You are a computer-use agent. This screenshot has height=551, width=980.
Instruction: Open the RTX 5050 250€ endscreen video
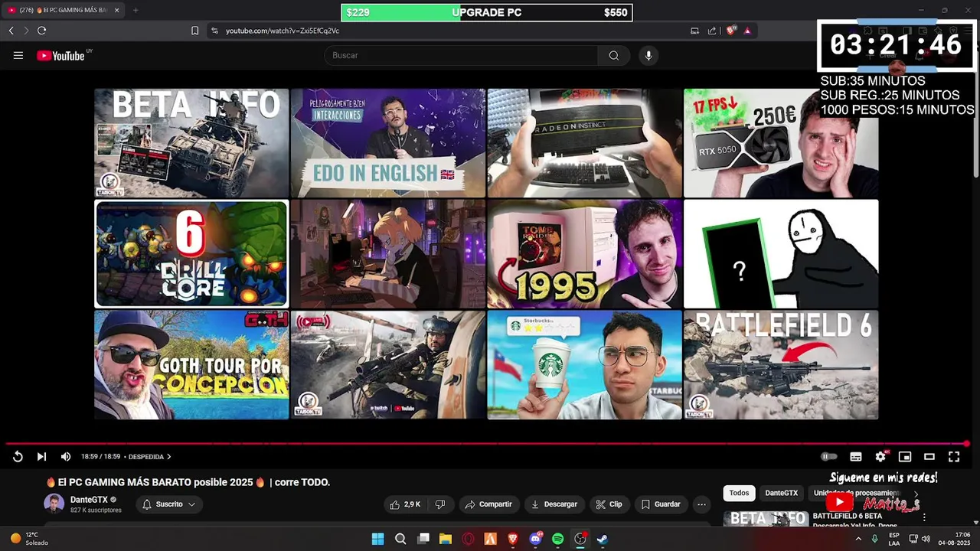pos(781,143)
